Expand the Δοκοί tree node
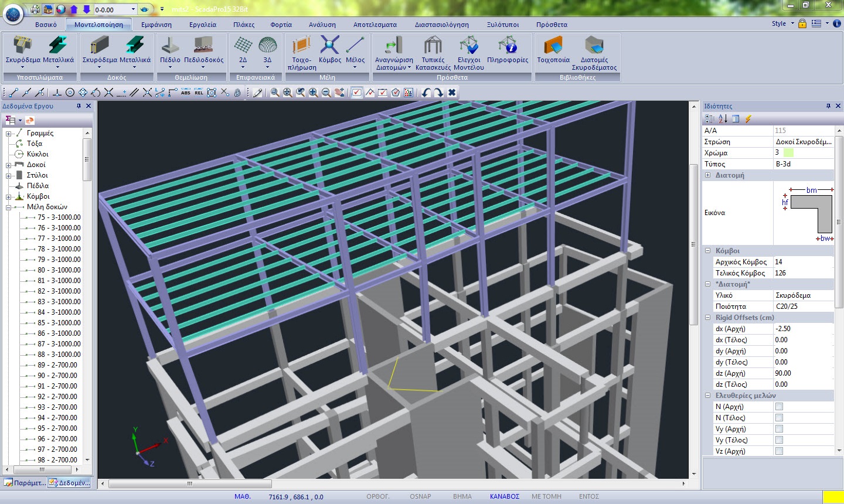 coord(9,165)
